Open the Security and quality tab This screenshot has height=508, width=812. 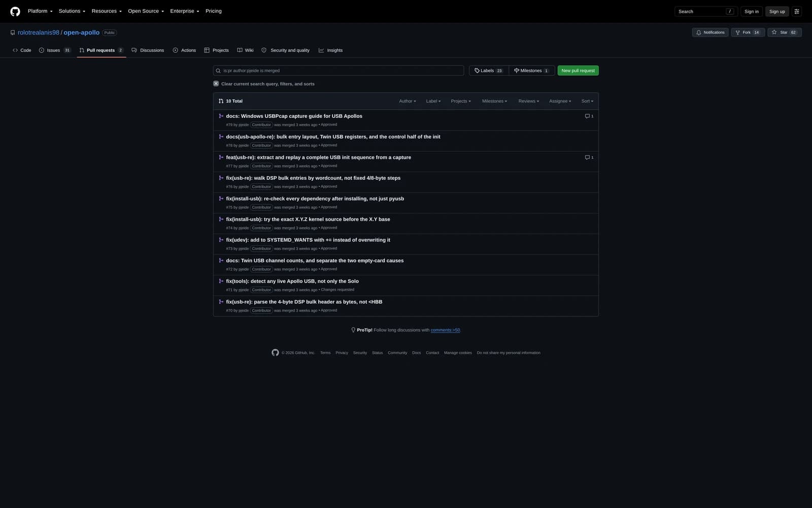pyautogui.click(x=285, y=50)
